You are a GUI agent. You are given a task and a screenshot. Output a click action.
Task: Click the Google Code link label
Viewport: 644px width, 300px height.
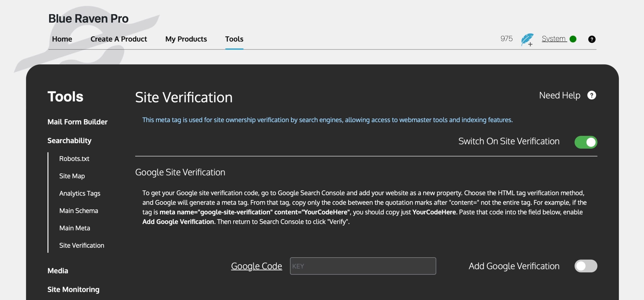256,266
